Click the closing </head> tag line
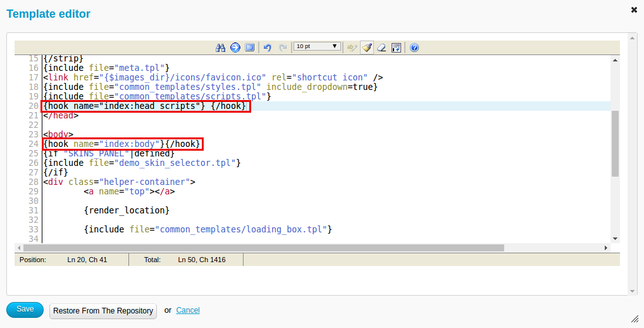 tap(61, 115)
